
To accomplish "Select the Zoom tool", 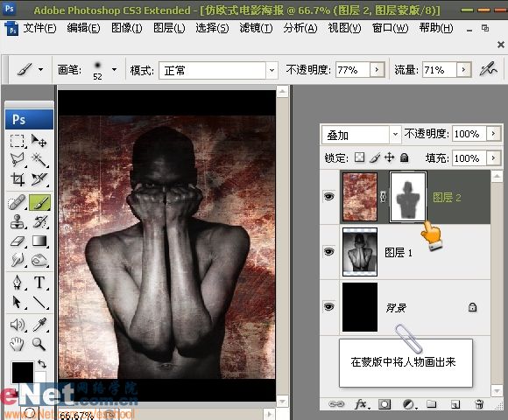I will (x=39, y=344).
